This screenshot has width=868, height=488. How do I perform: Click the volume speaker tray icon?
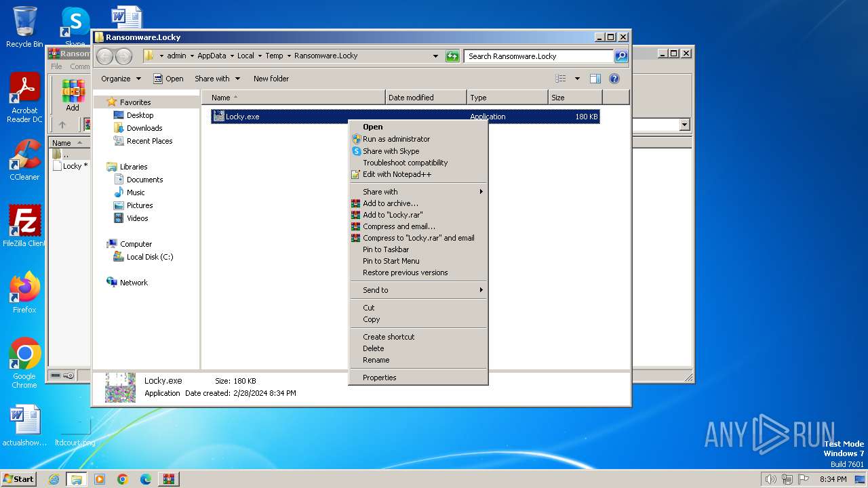pyautogui.click(x=770, y=479)
